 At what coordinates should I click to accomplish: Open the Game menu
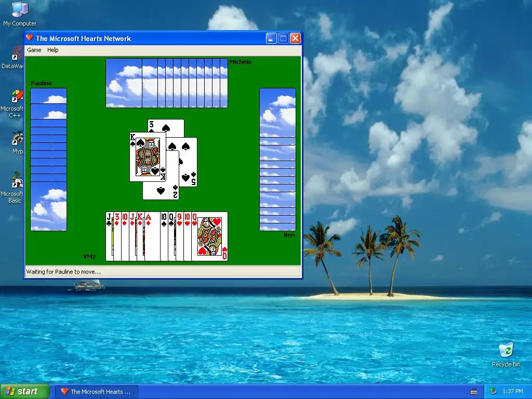pos(34,50)
